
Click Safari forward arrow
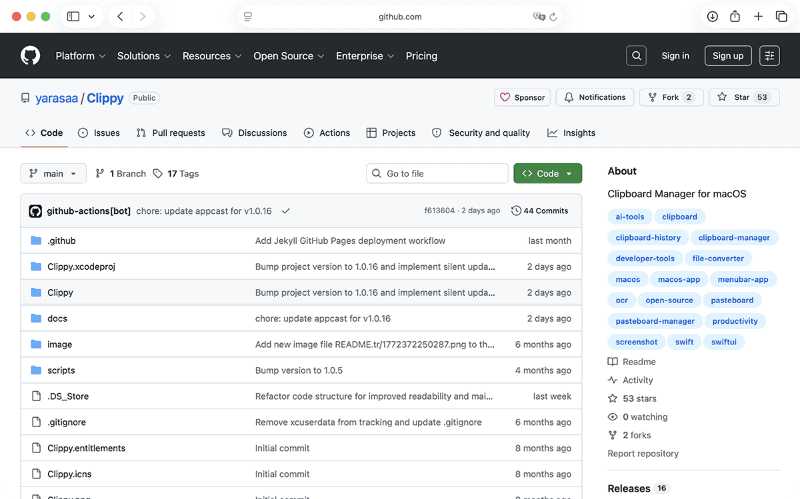click(142, 16)
